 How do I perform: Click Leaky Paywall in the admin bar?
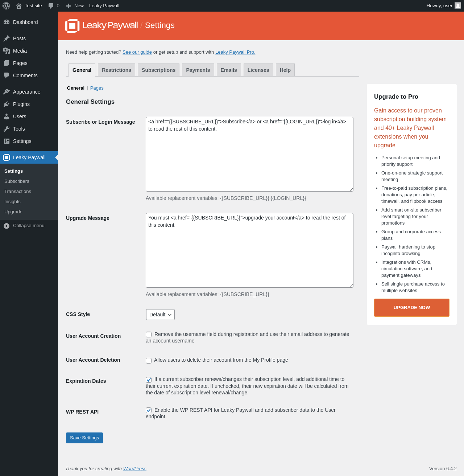104,6
